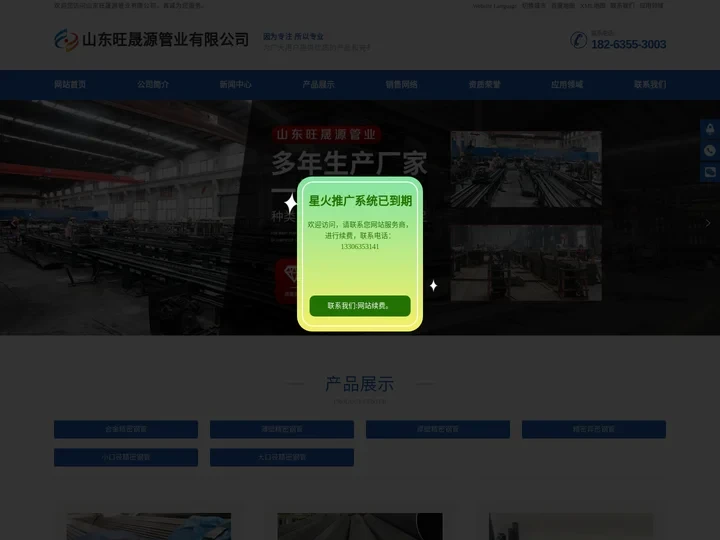Click the Website Language link at top
Viewport: 720px width, 540px height.
pyautogui.click(x=494, y=6)
